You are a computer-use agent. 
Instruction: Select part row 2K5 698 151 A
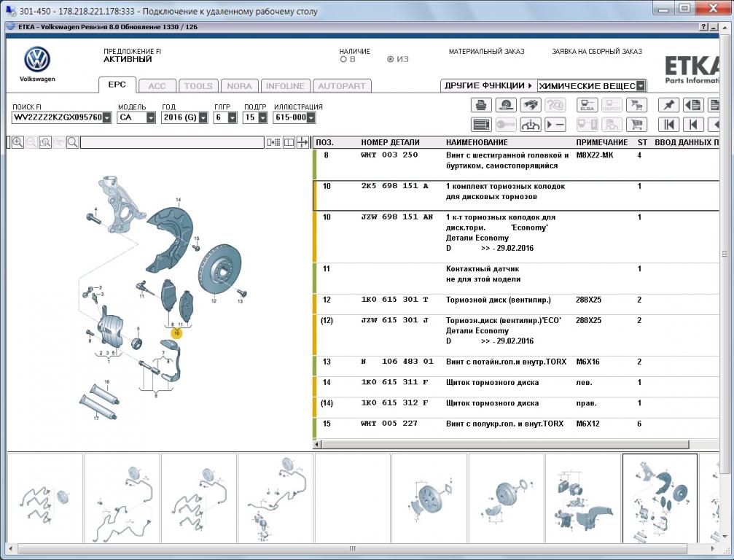pos(516,195)
